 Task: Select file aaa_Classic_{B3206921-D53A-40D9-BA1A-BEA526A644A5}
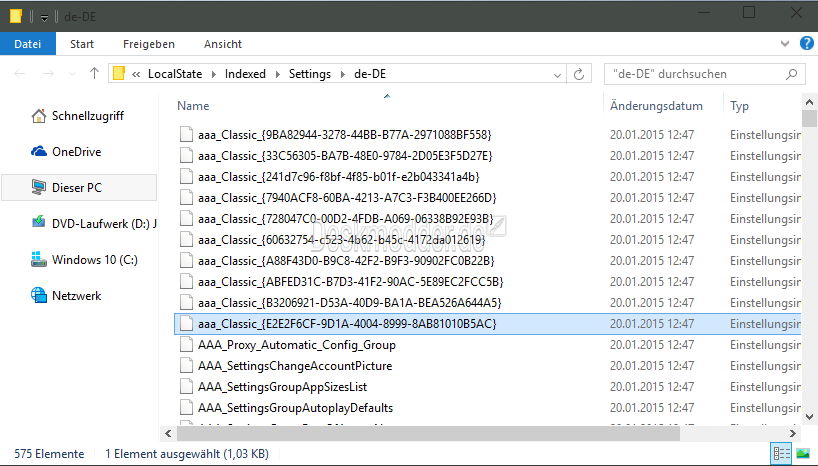coord(350,303)
